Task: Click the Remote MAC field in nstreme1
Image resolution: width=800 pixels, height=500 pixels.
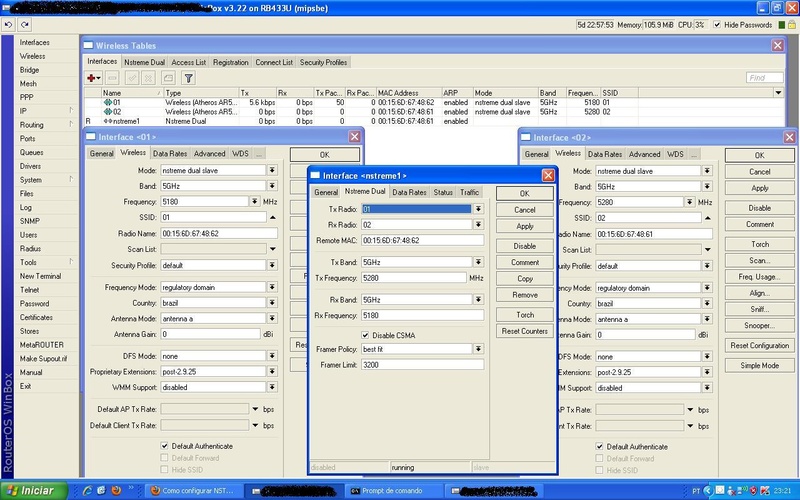Action: click(422, 240)
